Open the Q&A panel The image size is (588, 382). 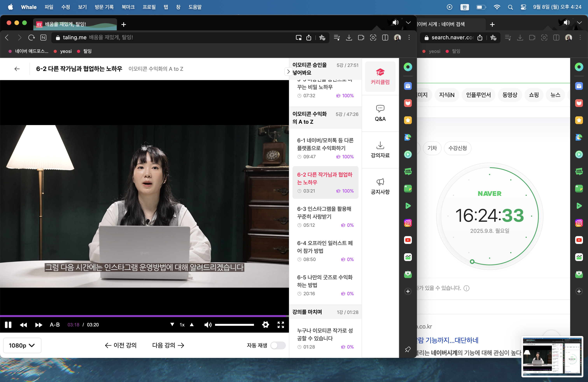pos(380,113)
